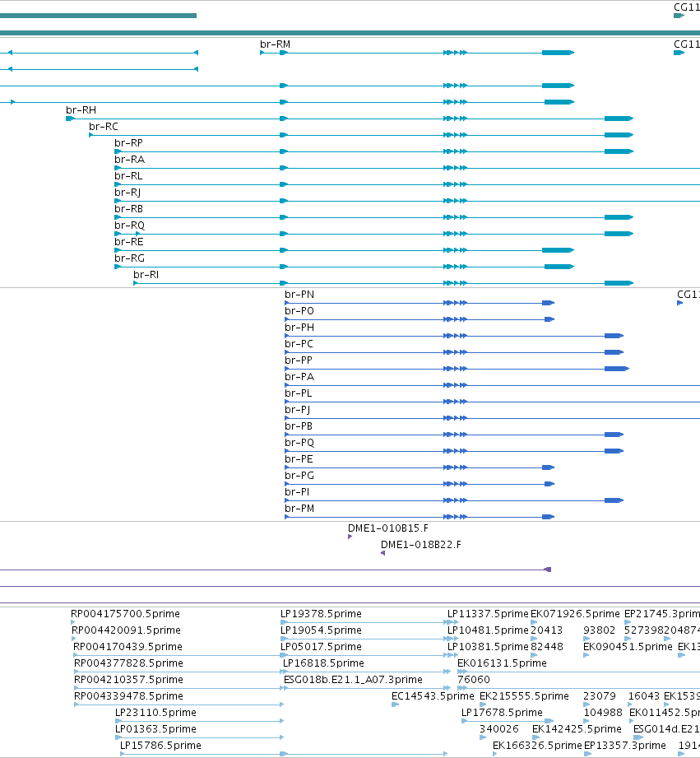Viewport: 700px width, 758px height.
Task: Select the EP13357.3prime EST label
Action: 625,746
